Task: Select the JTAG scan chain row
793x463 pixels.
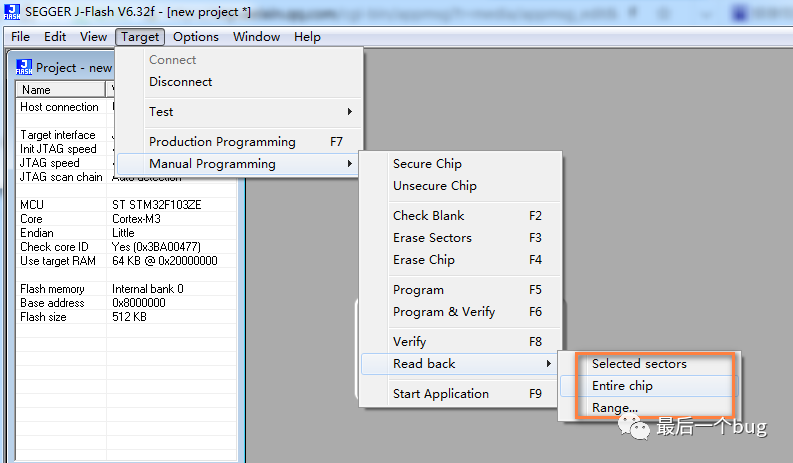Action: [x=61, y=177]
